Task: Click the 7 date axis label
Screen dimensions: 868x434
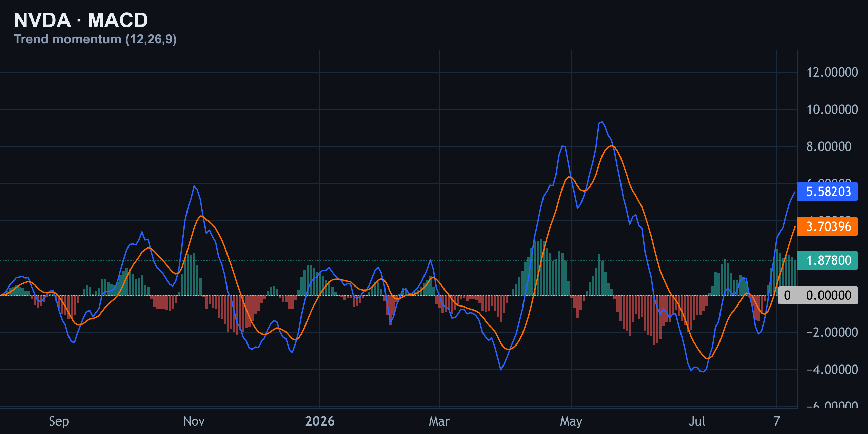Action: coord(777,421)
